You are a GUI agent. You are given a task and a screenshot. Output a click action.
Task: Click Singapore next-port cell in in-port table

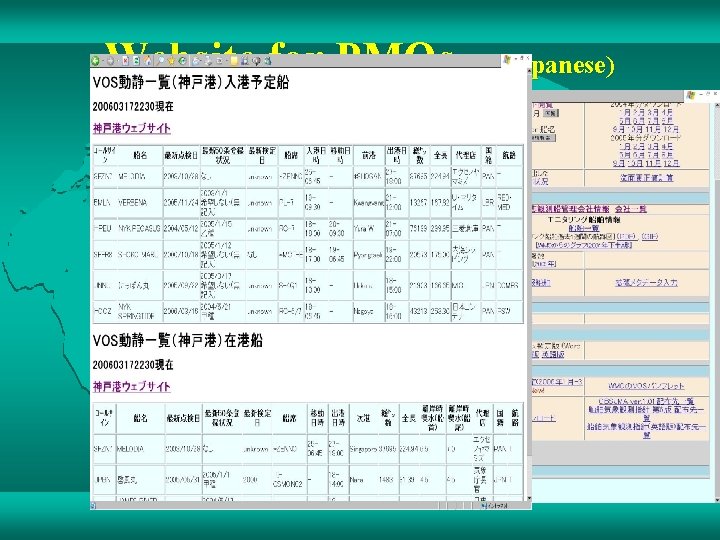coord(363,449)
